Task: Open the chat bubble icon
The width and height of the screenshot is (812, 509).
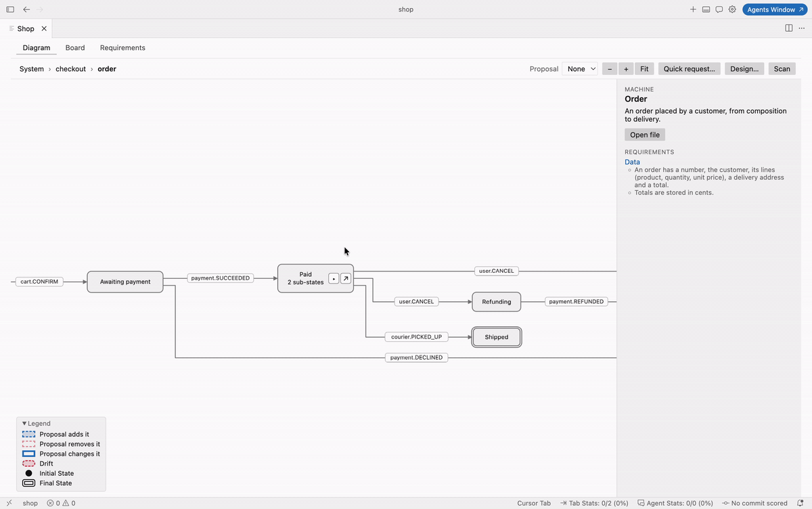Action: (x=719, y=9)
